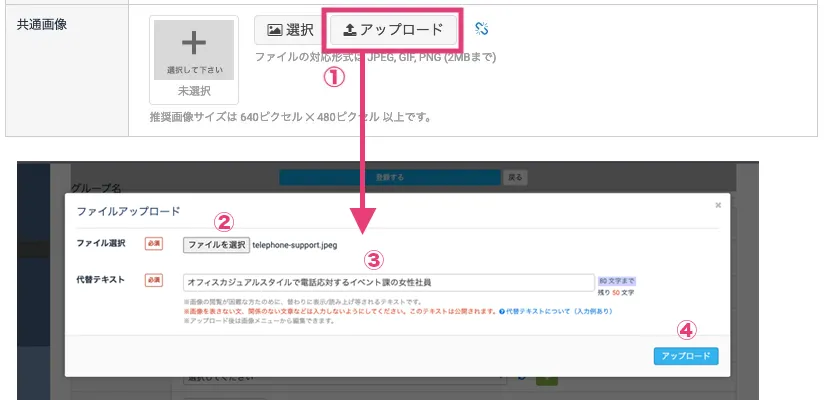Close the ファイルアップロード dialog
The height and width of the screenshot is (400, 824).
tap(717, 205)
